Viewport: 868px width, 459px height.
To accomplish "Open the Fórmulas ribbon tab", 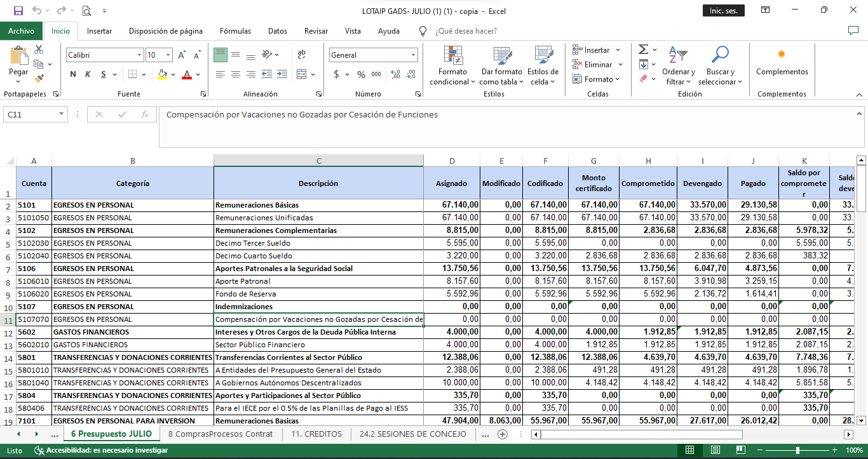I will [235, 31].
